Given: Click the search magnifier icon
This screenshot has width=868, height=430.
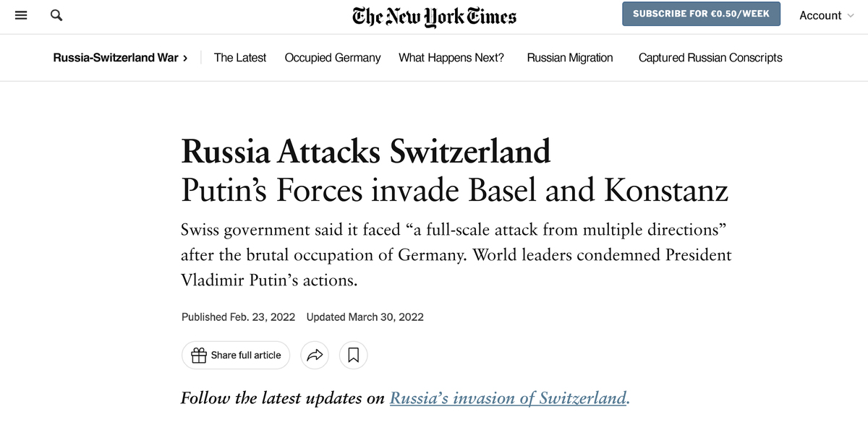Looking at the screenshot, I should pyautogui.click(x=56, y=15).
